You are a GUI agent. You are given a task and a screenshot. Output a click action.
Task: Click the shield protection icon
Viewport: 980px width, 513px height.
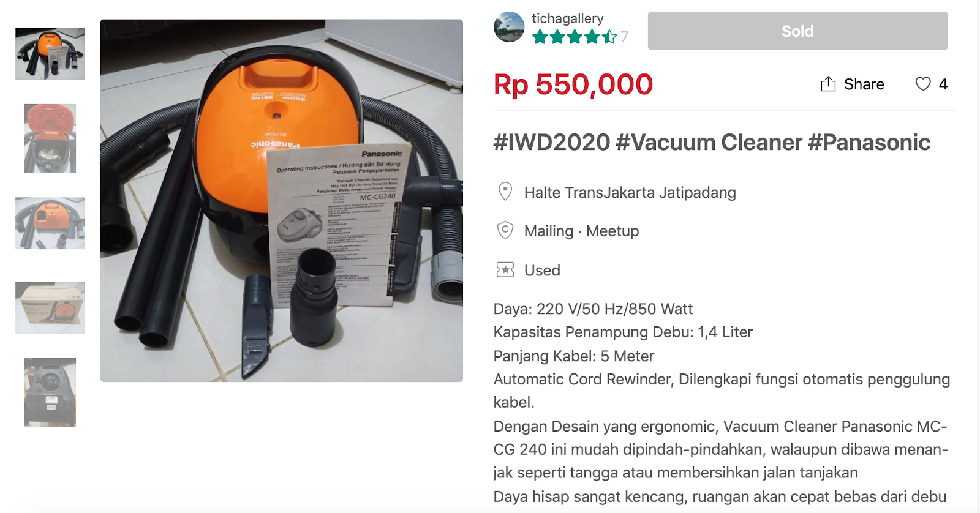pos(505,230)
